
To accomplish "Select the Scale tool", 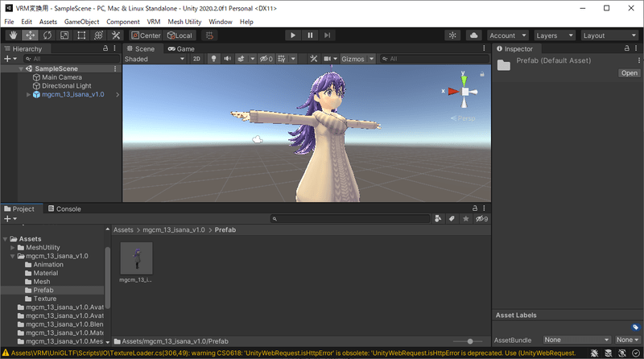I will [64, 35].
